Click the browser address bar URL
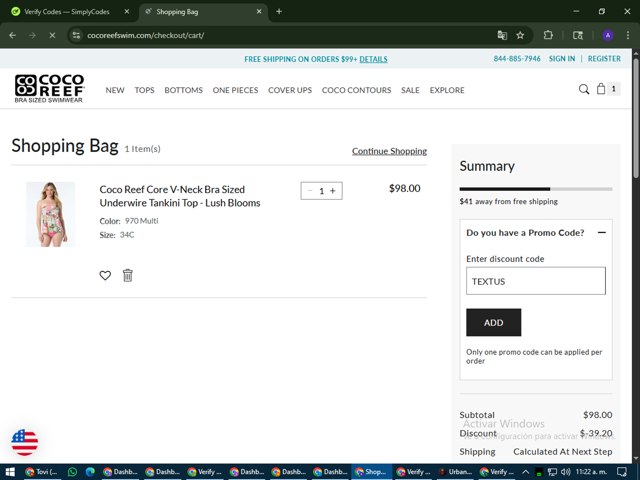This screenshot has width=640, height=480. (x=146, y=36)
